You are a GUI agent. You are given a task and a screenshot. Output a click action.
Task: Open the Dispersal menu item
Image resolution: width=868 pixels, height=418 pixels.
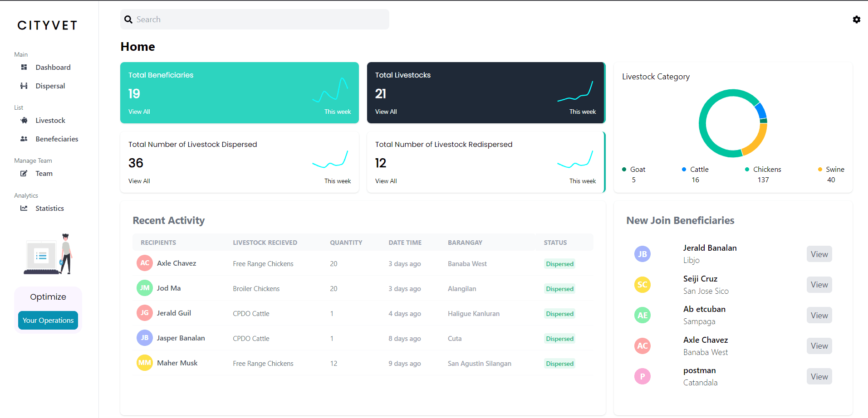50,86
